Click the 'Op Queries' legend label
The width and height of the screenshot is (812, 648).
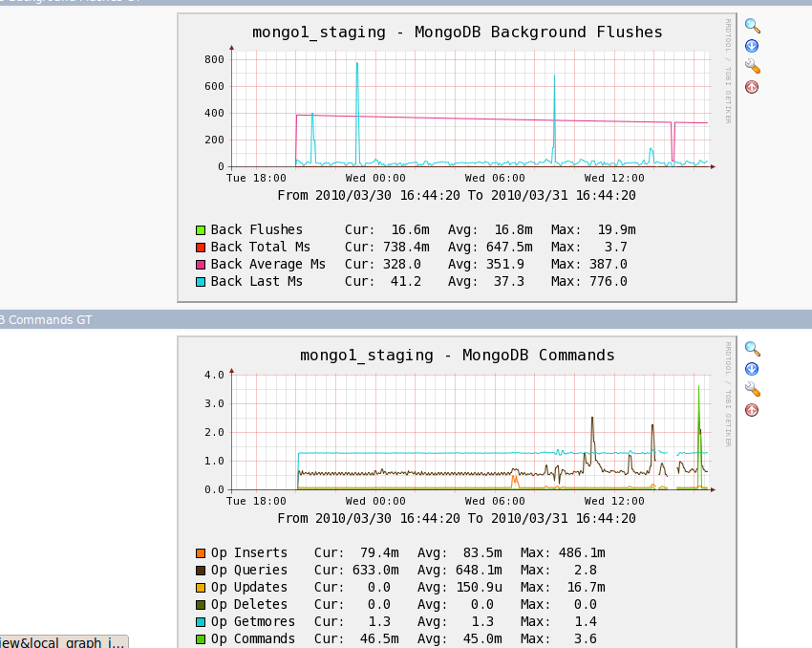click(x=248, y=570)
